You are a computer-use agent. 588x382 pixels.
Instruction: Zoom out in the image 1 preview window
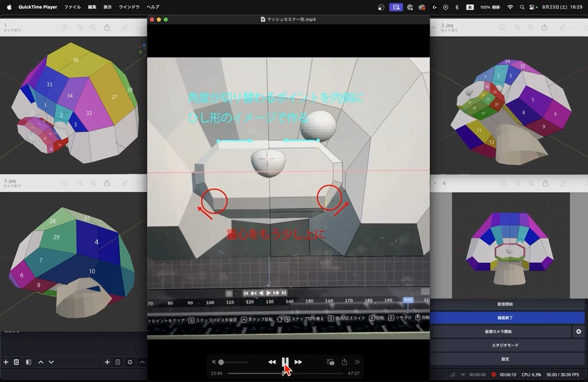[x=80, y=28]
